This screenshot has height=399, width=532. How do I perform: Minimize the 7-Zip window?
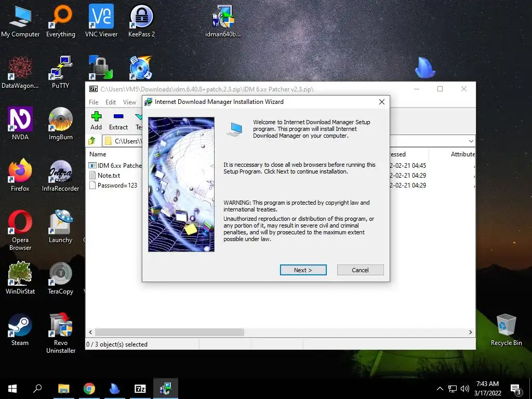(x=417, y=89)
